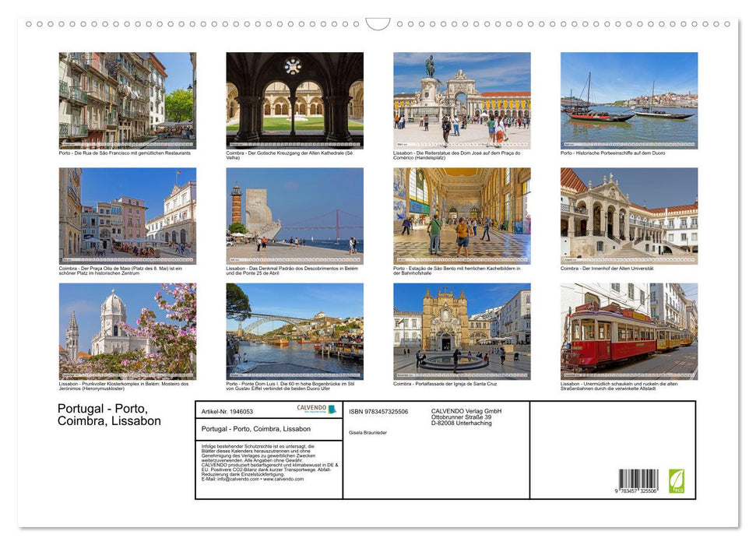The width and height of the screenshot is (756, 545).
Task: Select the Lissabon Dom José statue photo
Action: click(x=461, y=100)
